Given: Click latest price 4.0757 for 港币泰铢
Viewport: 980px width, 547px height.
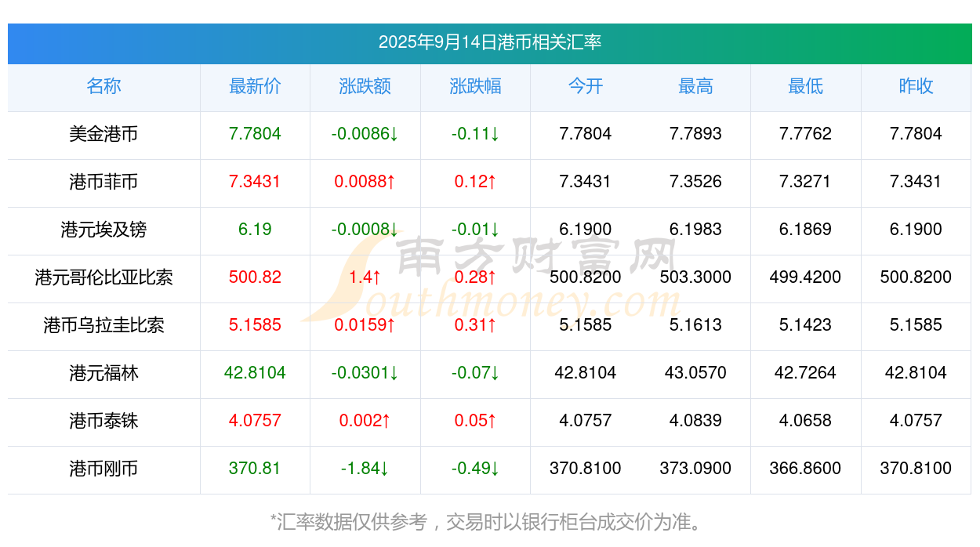Looking at the screenshot, I should point(255,421).
